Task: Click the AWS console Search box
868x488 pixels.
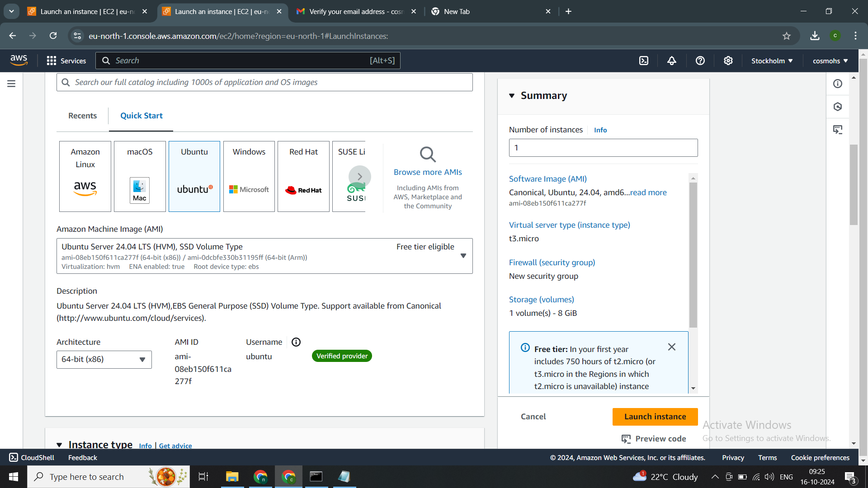Action: point(248,61)
